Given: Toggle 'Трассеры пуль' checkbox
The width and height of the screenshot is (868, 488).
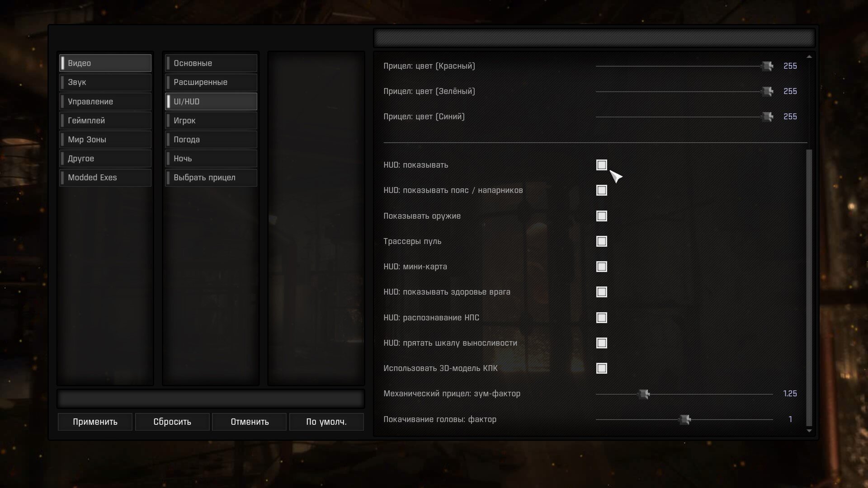Looking at the screenshot, I should coord(601,241).
